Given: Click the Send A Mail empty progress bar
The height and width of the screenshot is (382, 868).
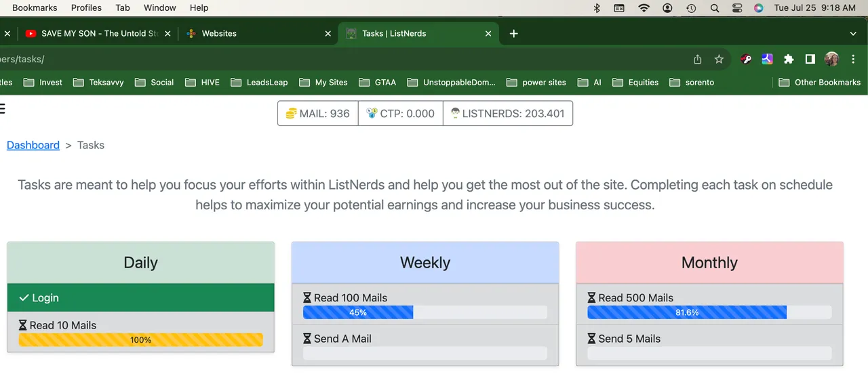Looking at the screenshot, I should pos(425,353).
